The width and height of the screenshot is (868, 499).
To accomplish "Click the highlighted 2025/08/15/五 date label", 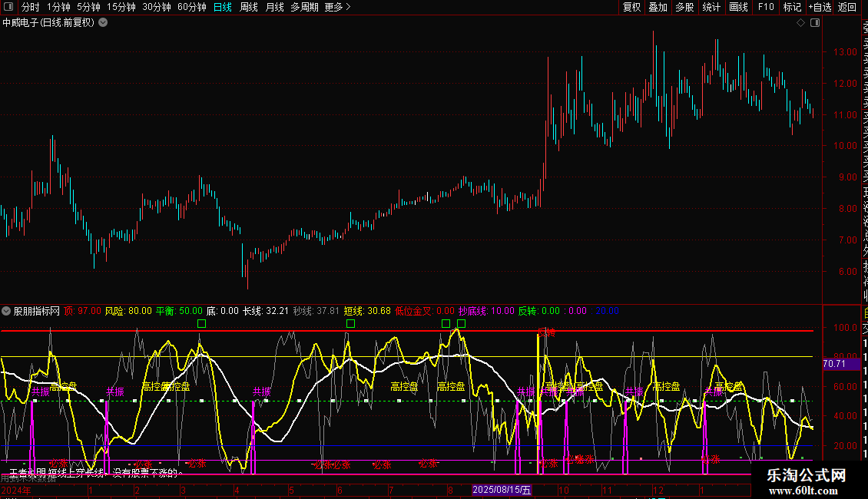I will pos(502,490).
